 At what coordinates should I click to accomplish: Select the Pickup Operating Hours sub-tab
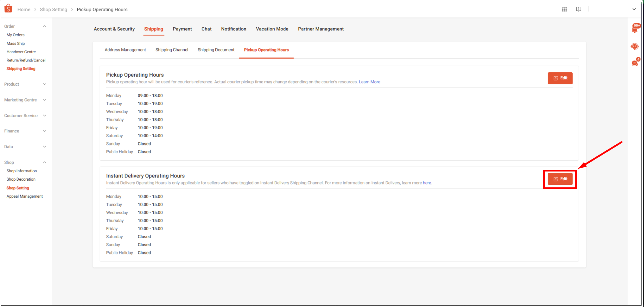pyautogui.click(x=266, y=50)
